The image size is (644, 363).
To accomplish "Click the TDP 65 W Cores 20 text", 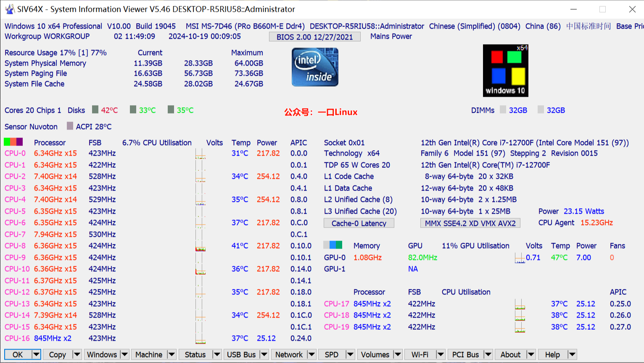I will 357,165.
